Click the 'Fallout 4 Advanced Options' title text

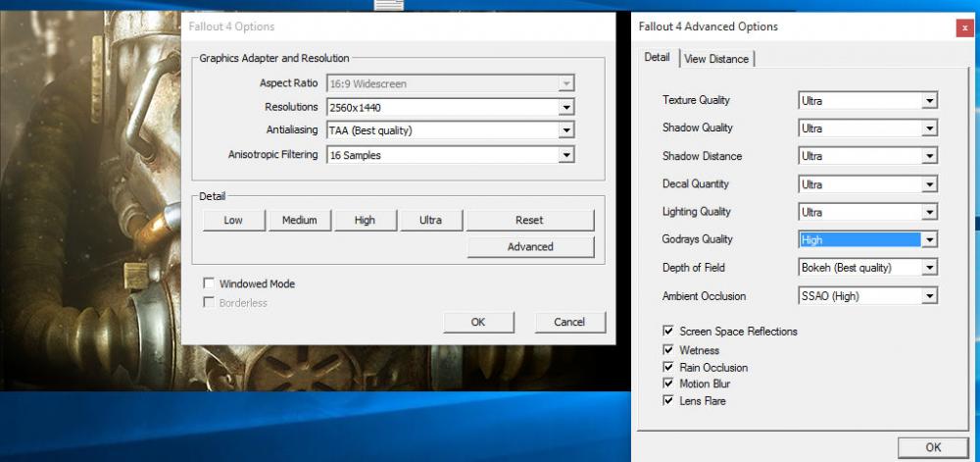709,26
